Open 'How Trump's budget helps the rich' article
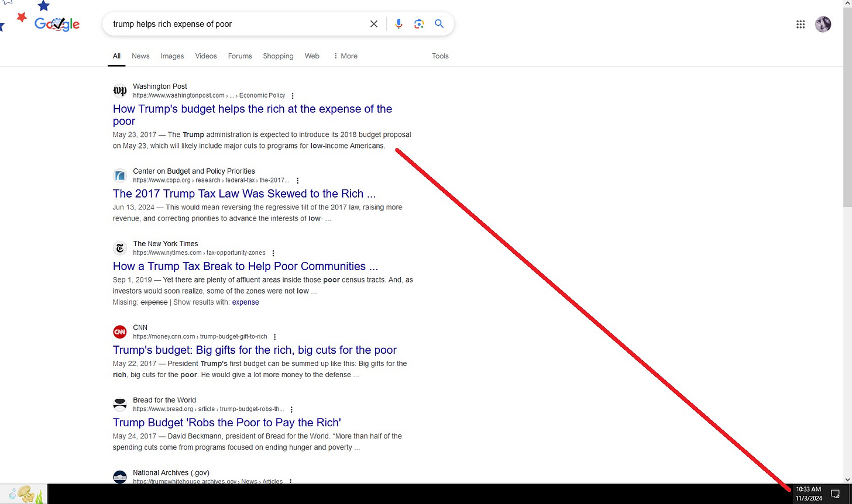 252,115
